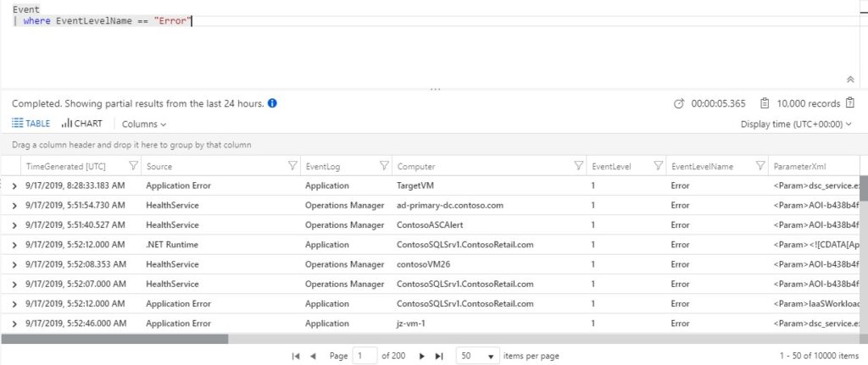868x365 pixels.
Task: Expand the jz-vm-1 row
Action: 15,324
